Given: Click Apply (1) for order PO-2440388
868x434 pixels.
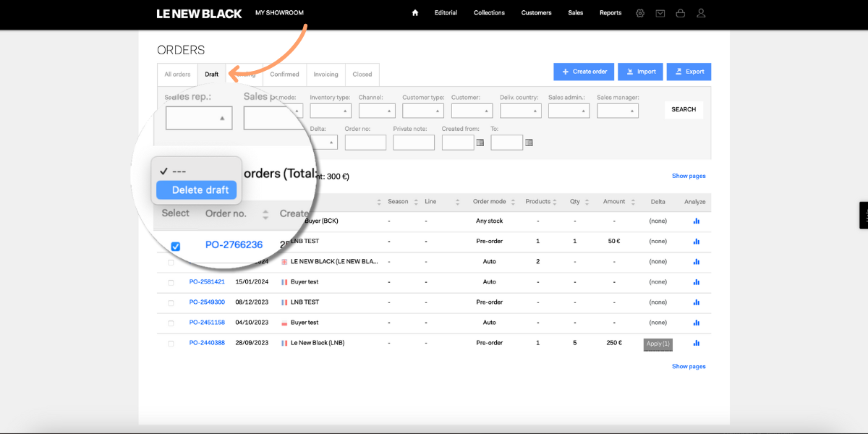Looking at the screenshot, I should pyautogui.click(x=658, y=344).
